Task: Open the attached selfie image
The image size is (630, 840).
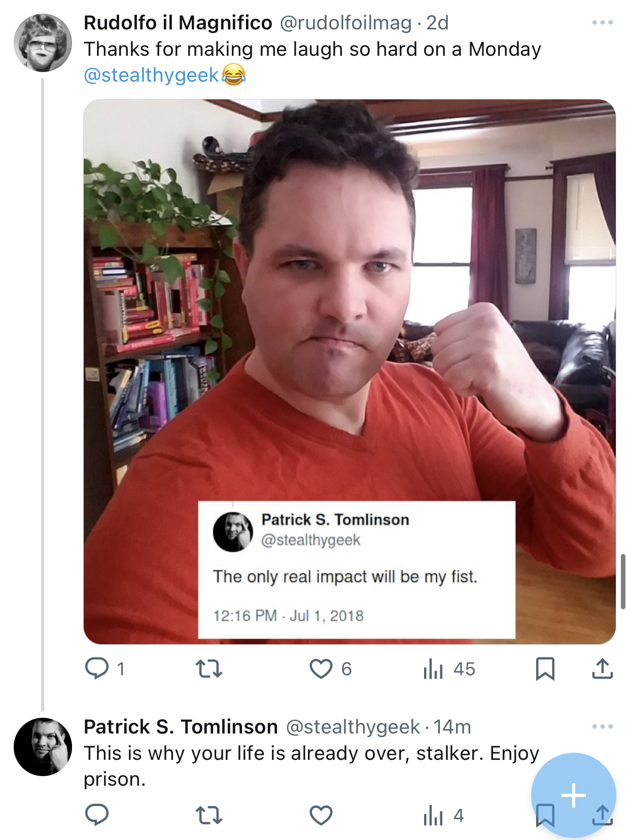Action: pyautogui.click(x=349, y=372)
